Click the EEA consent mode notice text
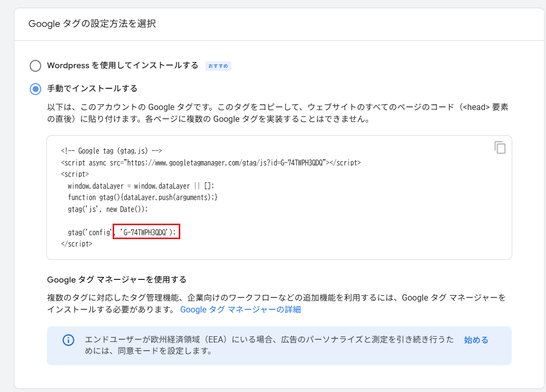Image resolution: width=546 pixels, height=392 pixels. 269,345
